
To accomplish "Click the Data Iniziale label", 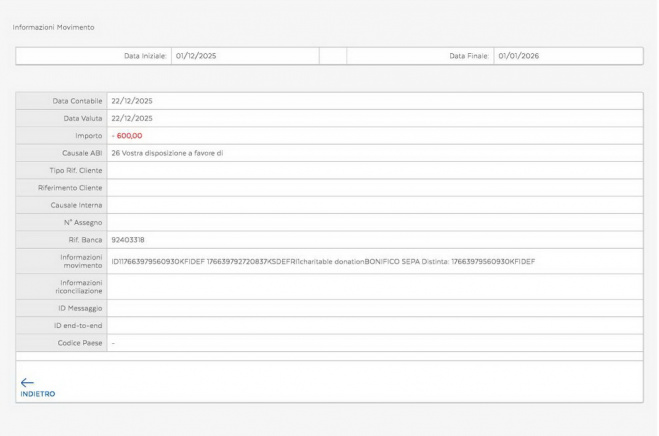I will click(x=144, y=56).
